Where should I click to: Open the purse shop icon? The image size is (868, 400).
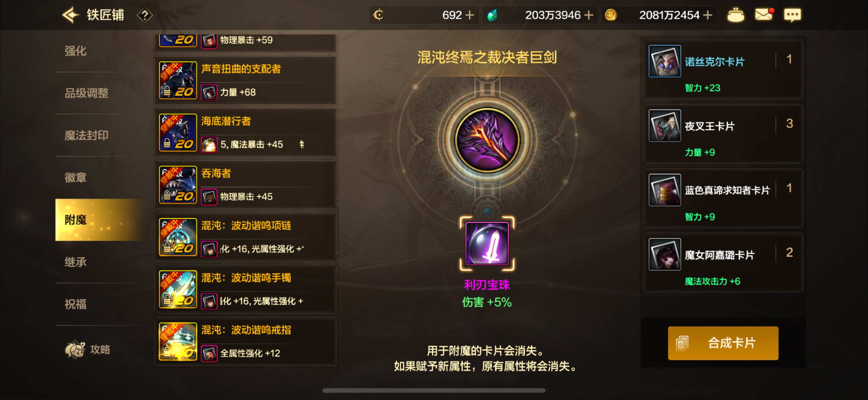point(735,15)
